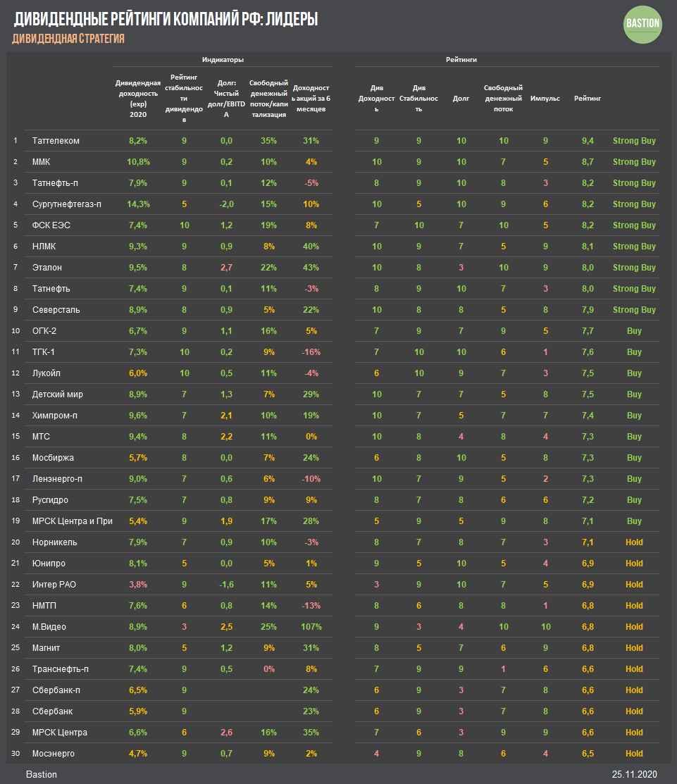Select the 'НМТП' company name
This screenshot has width=677, height=784.
[x=44, y=606]
